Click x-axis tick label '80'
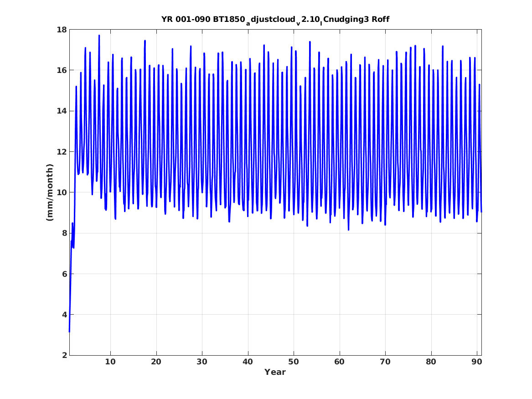Image resolution: width=532 pixels, height=399 pixels. [x=431, y=362]
